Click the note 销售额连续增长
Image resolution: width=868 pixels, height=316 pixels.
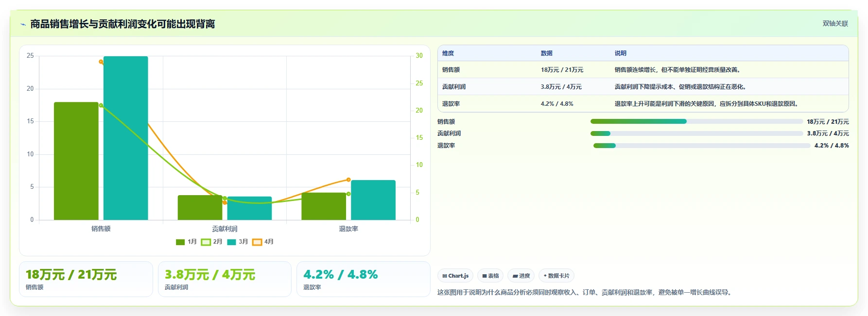678,70
